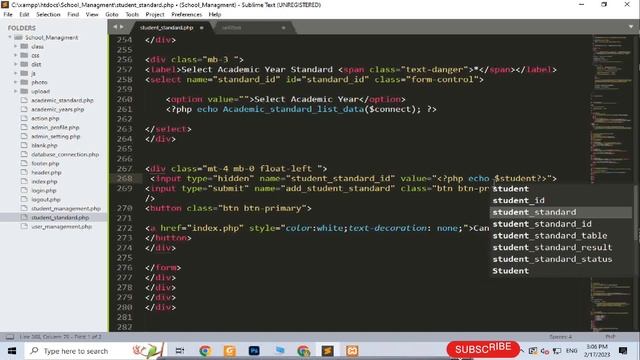This screenshot has width=640, height=360.
Task: Expand the dist folder
Action: (x=16, y=64)
